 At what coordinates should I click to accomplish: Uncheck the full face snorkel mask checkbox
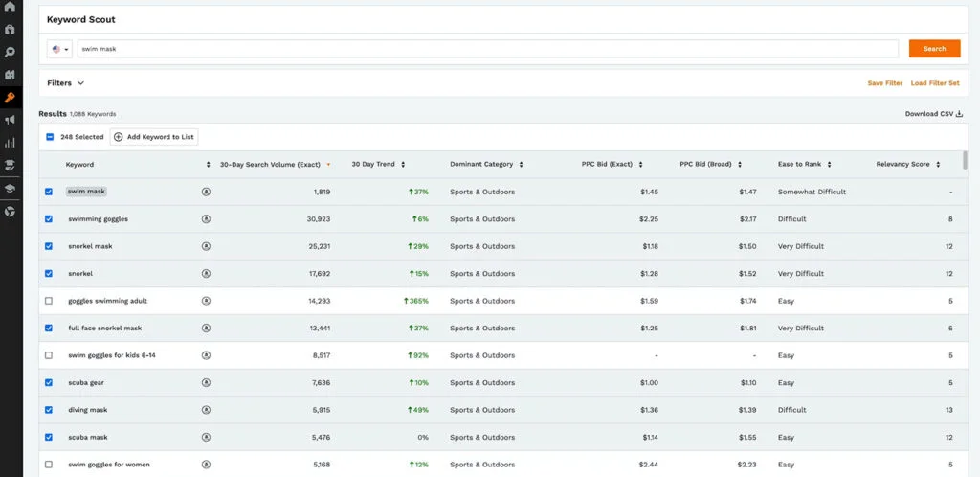(x=49, y=329)
